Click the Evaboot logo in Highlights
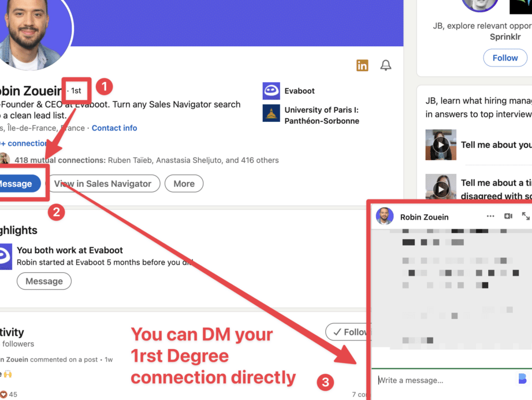The width and height of the screenshot is (532, 400). coord(6,257)
